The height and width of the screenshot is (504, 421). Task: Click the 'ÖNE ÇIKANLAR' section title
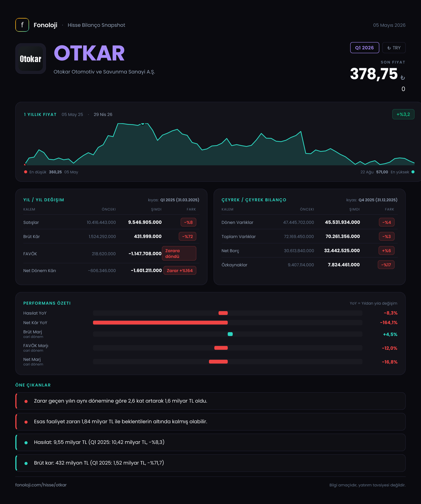33,385
